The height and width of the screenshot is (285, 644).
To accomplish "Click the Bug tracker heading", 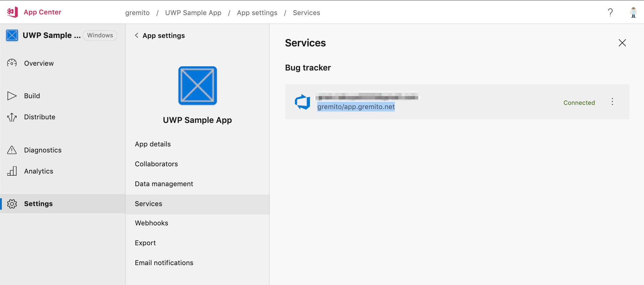I will coord(308,67).
